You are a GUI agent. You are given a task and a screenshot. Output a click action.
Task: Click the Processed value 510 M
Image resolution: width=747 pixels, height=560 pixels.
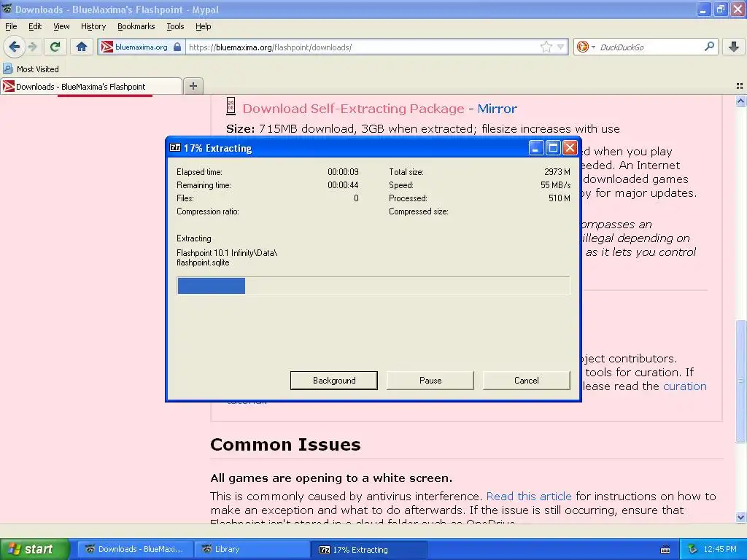[560, 198]
